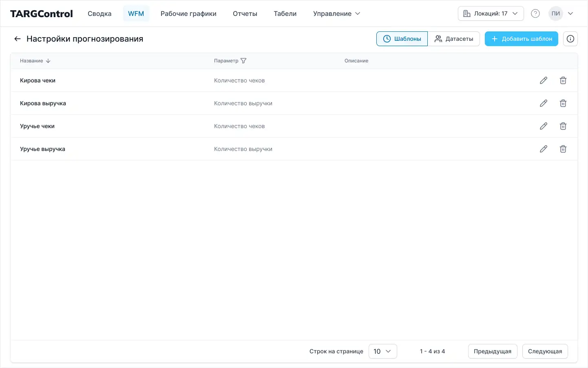Open the Сводка section
The image size is (588, 368).
pyautogui.click(x=99, y=13)
